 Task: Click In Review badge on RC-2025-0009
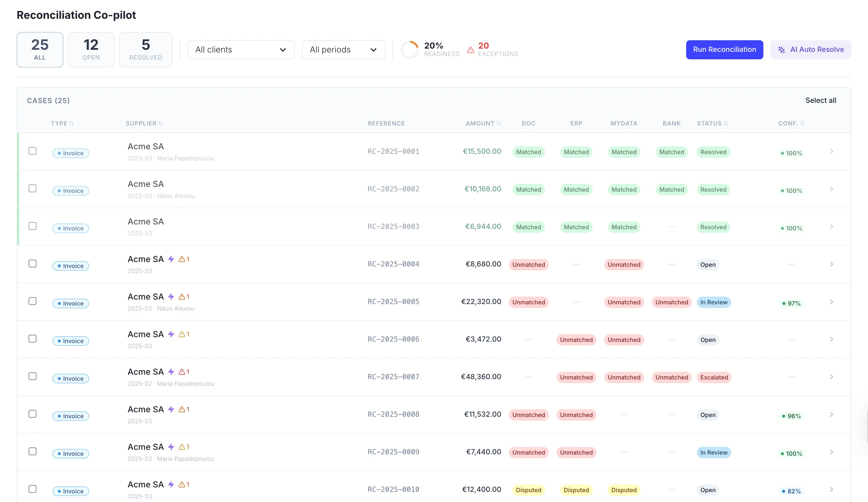[x=714, y=453]
